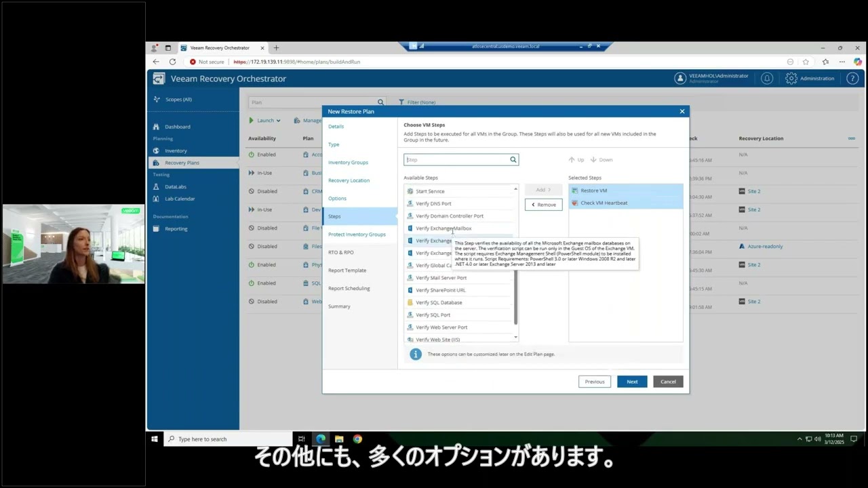Click the Restore VM step icon
Screen dimensions: 868x488
575,190
